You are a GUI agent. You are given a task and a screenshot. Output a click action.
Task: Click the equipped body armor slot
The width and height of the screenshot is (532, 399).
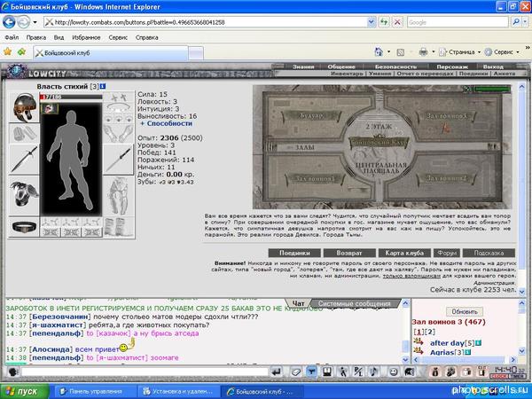coord(24,195)
